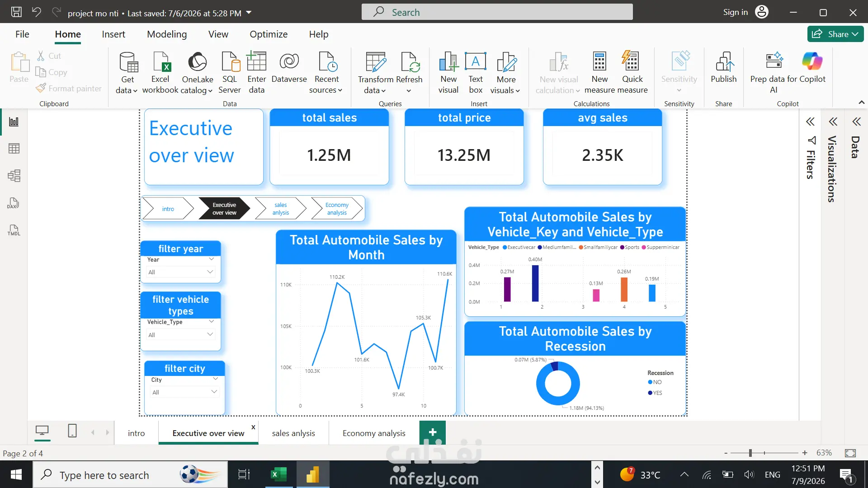Switch to mobile layout view
The width and height of the screenshot is (868, 488).
pyautogui.click(x=72, y=432)
